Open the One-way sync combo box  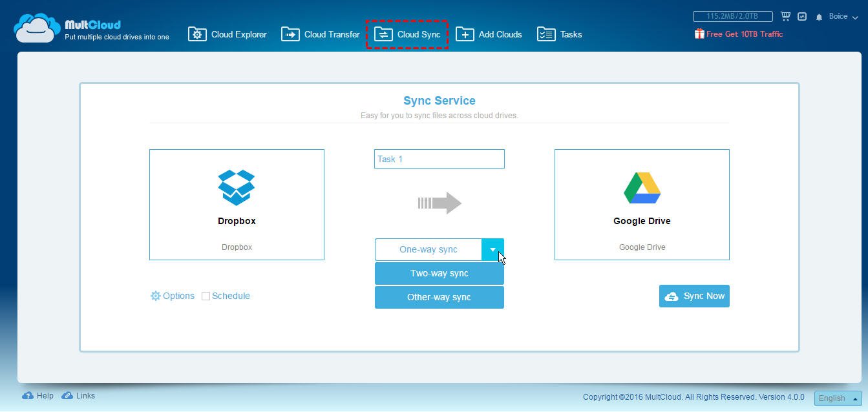click(439, 249)
